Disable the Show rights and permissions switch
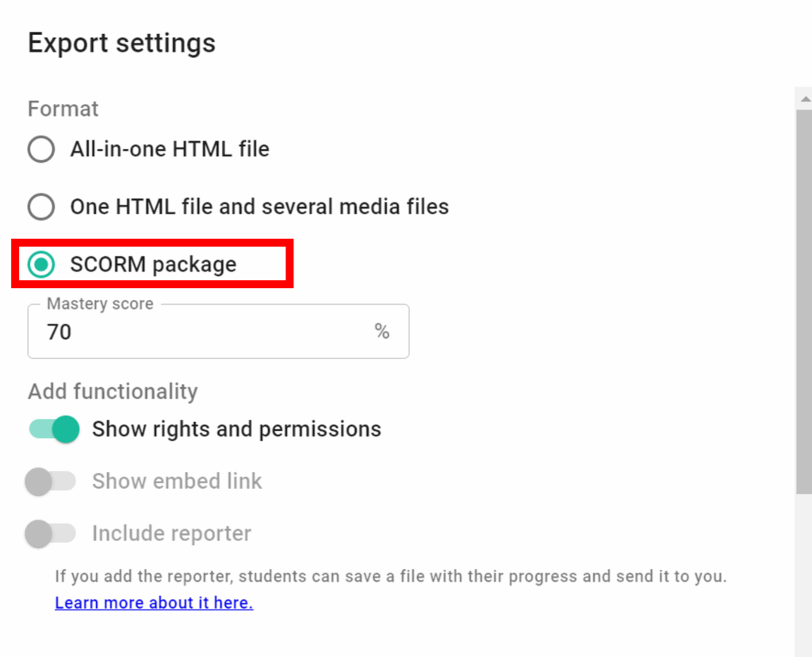Viewport: 812px width, 657px height. 55,429
